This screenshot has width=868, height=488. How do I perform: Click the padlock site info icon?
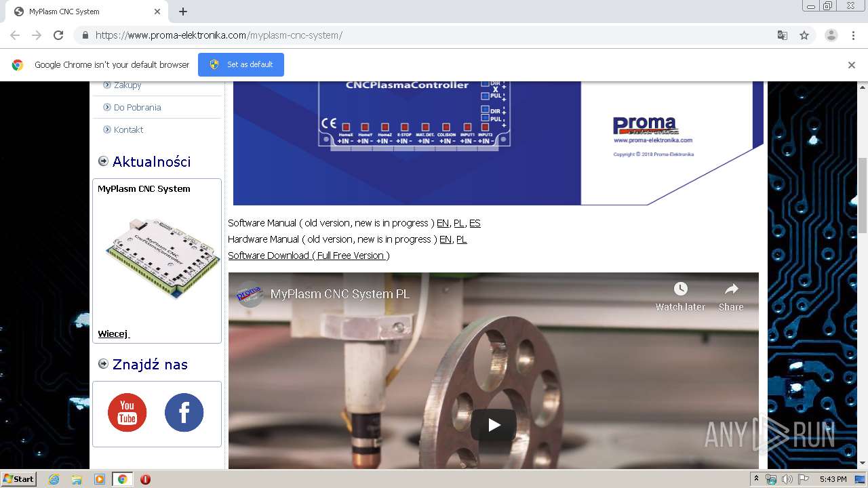(85, 35)
